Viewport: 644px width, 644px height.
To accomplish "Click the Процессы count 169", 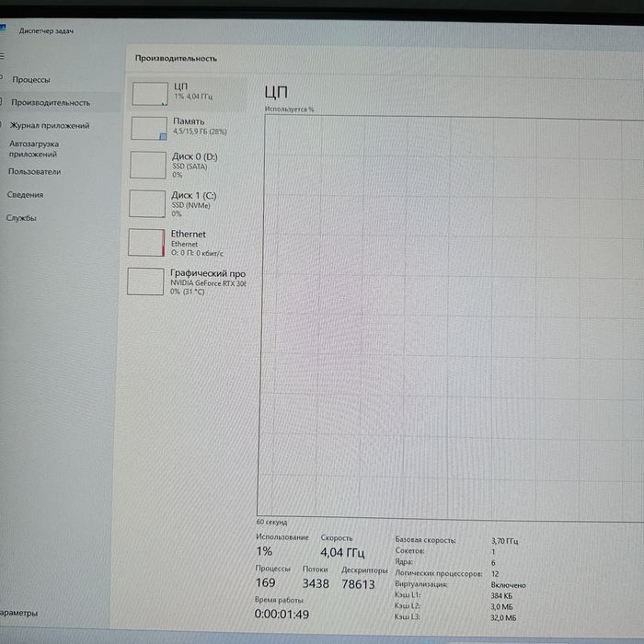I will 265,582.
